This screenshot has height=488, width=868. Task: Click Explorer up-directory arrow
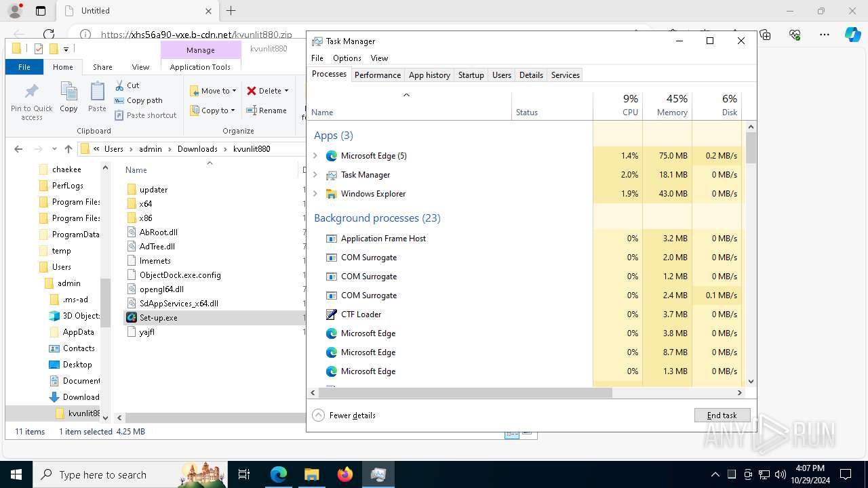[x=68, y=149]
